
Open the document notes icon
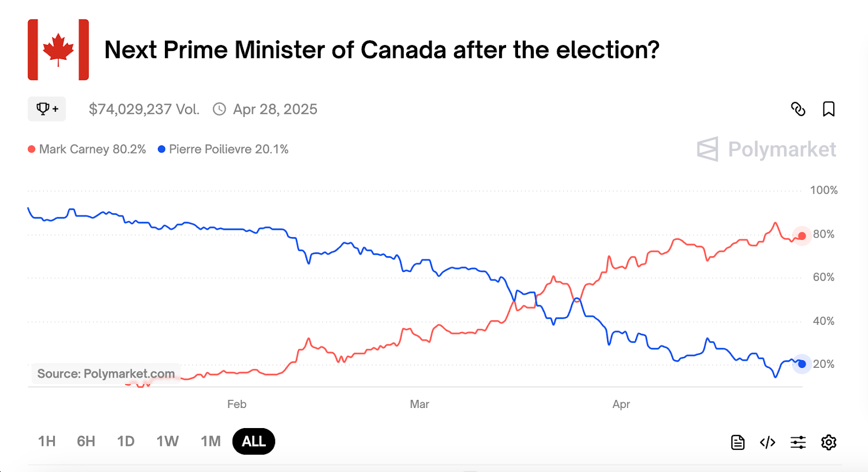[x=738, y=442]
